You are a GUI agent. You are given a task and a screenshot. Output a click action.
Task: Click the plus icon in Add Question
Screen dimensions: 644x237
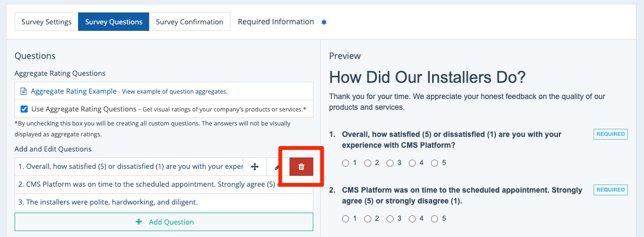tap(139, 222)
